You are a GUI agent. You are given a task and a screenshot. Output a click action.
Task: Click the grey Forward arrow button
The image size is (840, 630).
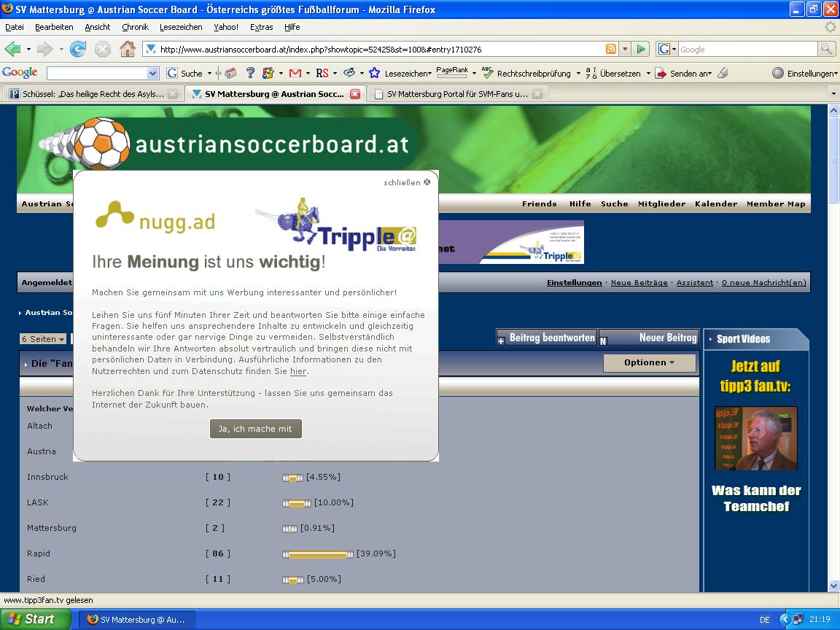point(45,50)
